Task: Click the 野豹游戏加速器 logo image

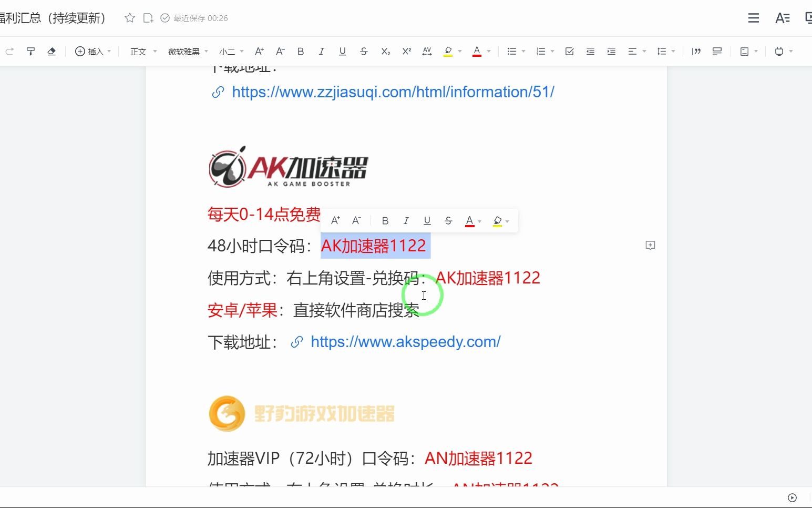Action: pyautogui.click(x=302, y=413)
